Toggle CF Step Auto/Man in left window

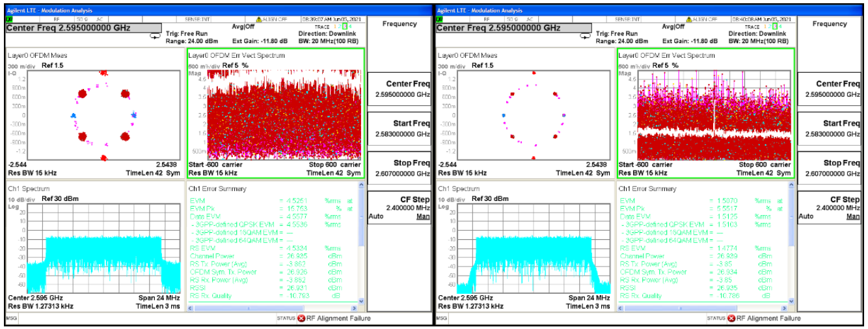pyautogui.click(x=400, y=216)
